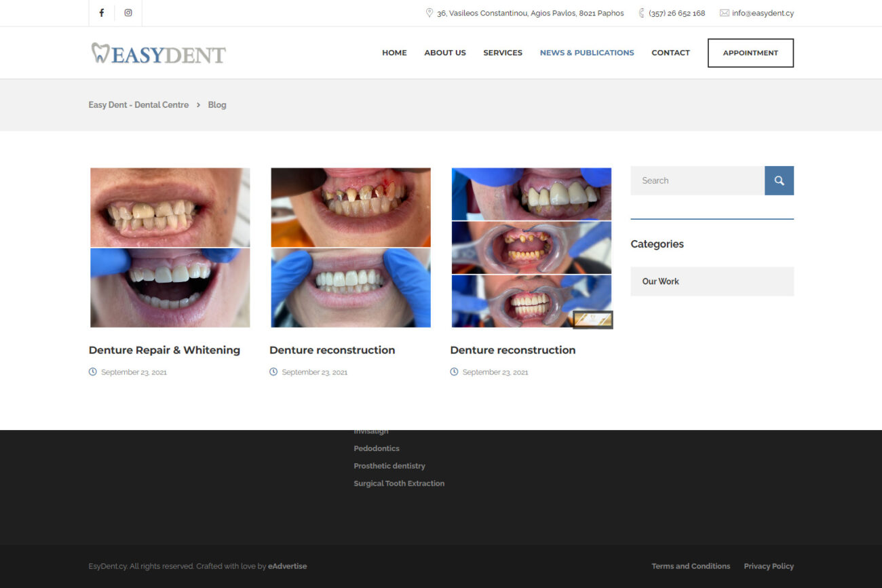Image resolution: width=882 pixels, height=588 pixels.
Task: Click the phone icon beside number
Action: point(642,13)
